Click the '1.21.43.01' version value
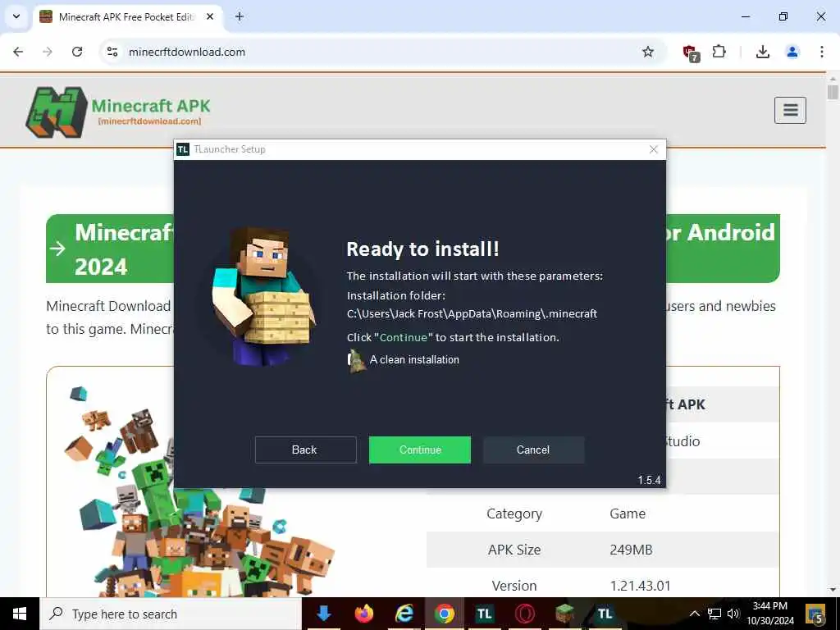The height and width of the screenshot is (630, 840). (x=640, y=586)
